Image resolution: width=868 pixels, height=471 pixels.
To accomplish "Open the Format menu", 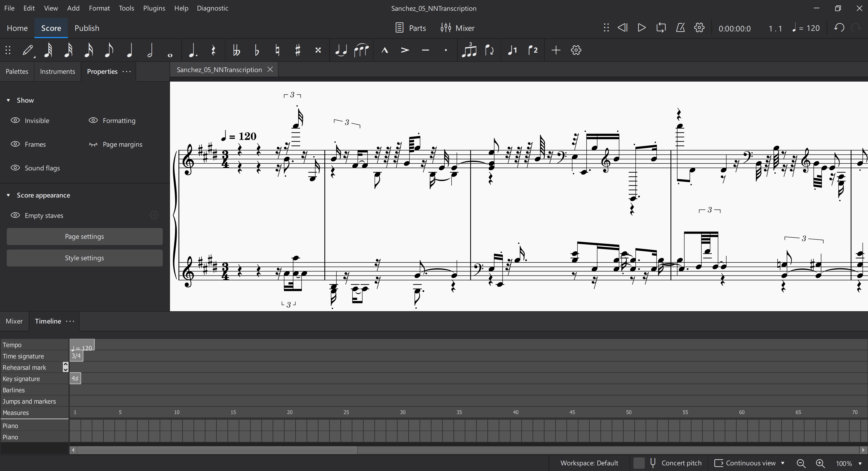I will [x=99, y=8].
